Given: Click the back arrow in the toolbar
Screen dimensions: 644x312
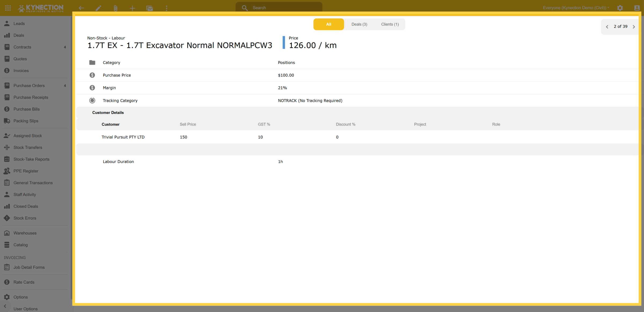Looking at the screenshot, I should (x=81, y=8).
